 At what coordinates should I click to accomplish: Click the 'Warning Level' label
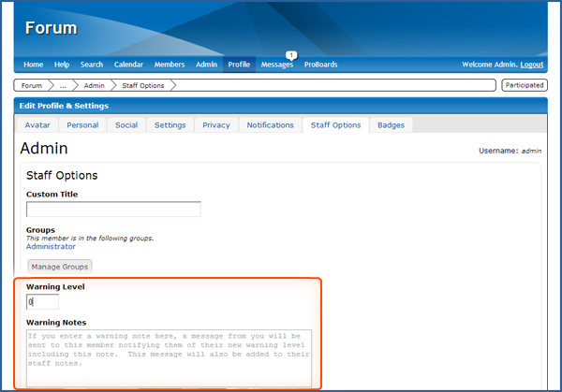pos(55,287)
